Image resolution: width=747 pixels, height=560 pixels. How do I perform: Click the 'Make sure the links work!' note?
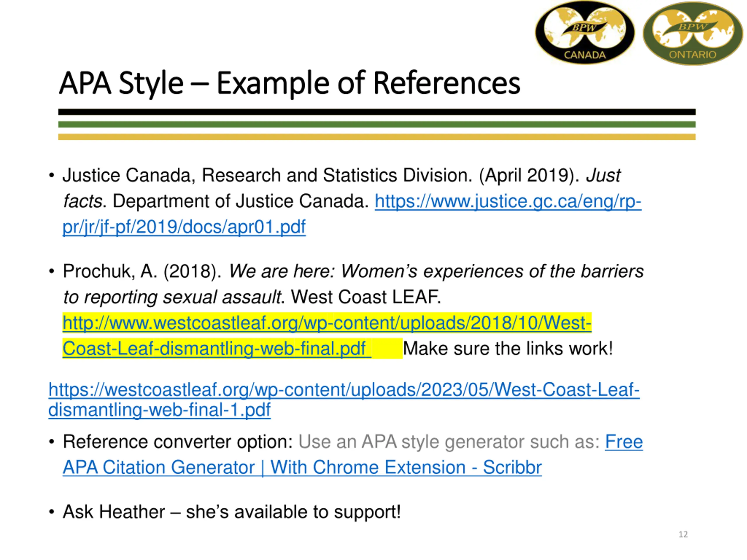coord(508,349)
